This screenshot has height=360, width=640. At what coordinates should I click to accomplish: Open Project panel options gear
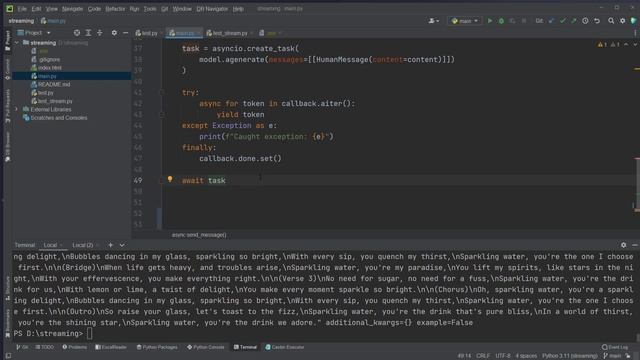(114, 33)
